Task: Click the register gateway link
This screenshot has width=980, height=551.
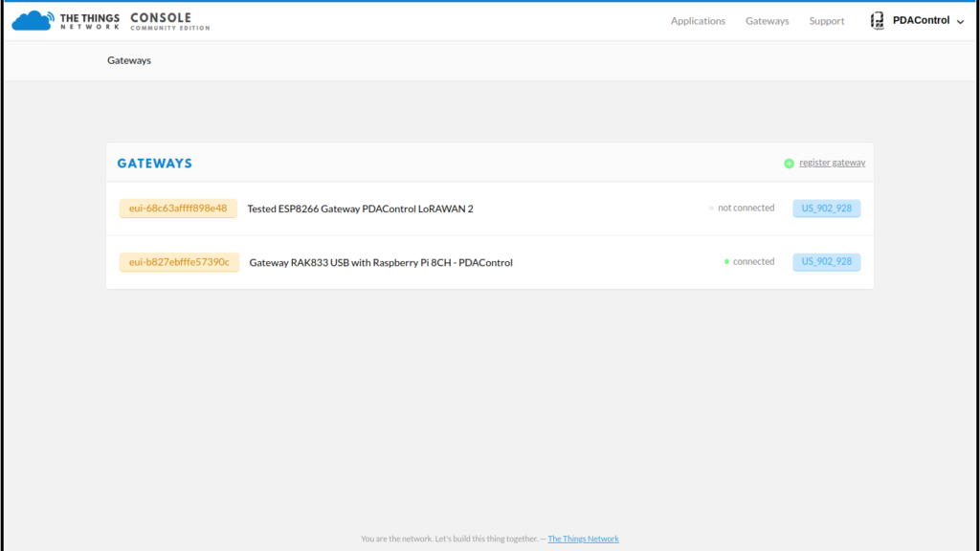Action: (832, 163)
